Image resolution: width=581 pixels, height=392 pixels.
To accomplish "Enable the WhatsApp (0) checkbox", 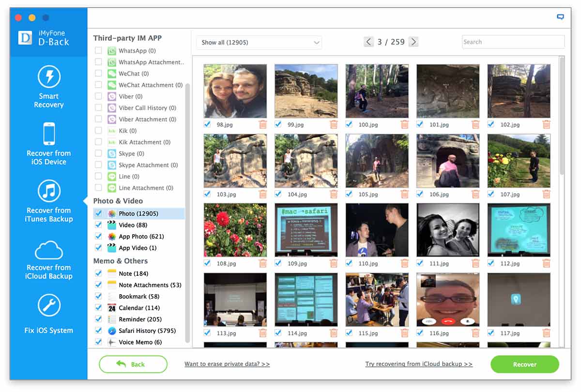I will pyautogui.click(x=98, y=50).
